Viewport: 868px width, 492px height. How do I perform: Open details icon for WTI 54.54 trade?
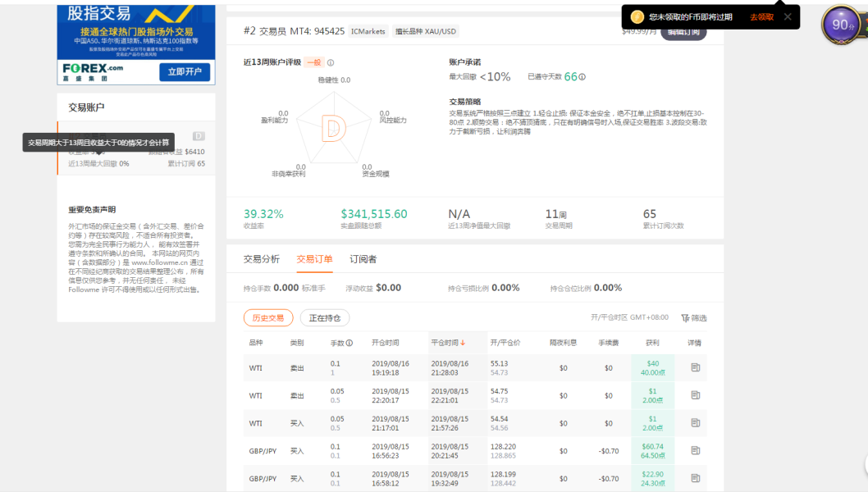(695, 423)
